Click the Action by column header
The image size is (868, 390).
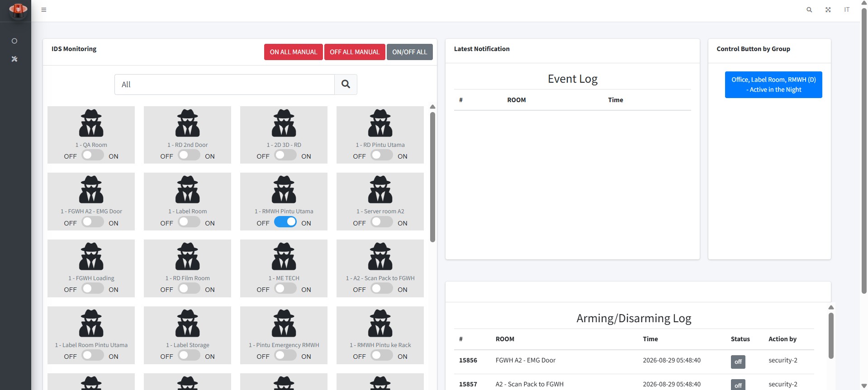783,339
